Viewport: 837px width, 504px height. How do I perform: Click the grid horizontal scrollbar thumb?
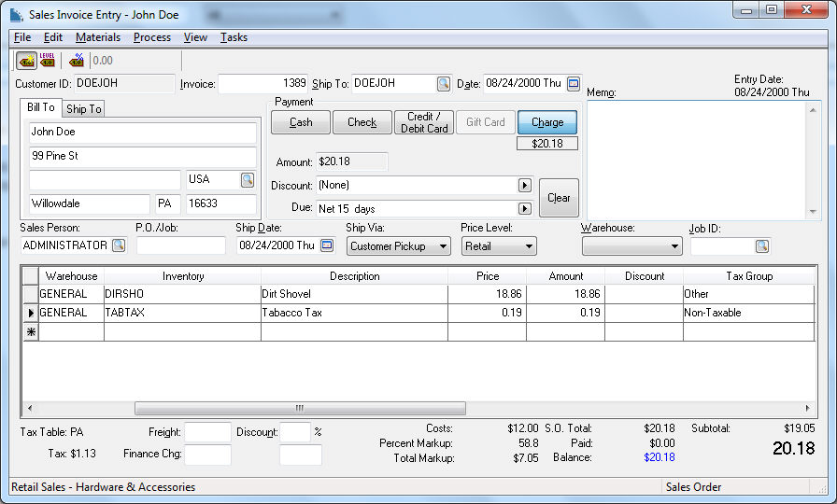[x=300, y=408]
